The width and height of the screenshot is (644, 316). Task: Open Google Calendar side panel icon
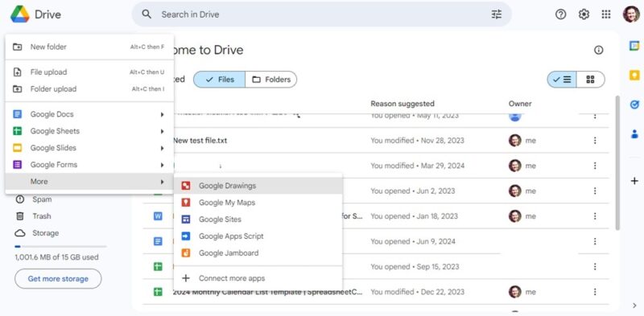pyautogui.click(x=634, y=46)
